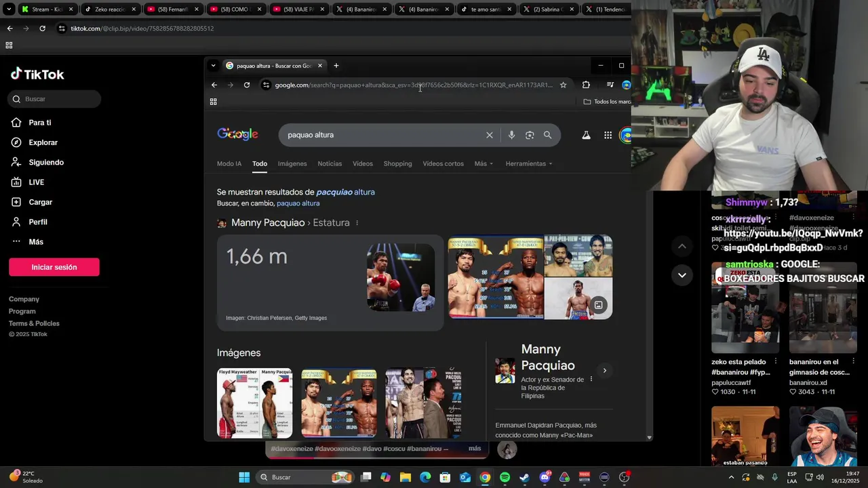Click the Google magnifier search icon
The image size is (868, 488).
click(547, 135)
